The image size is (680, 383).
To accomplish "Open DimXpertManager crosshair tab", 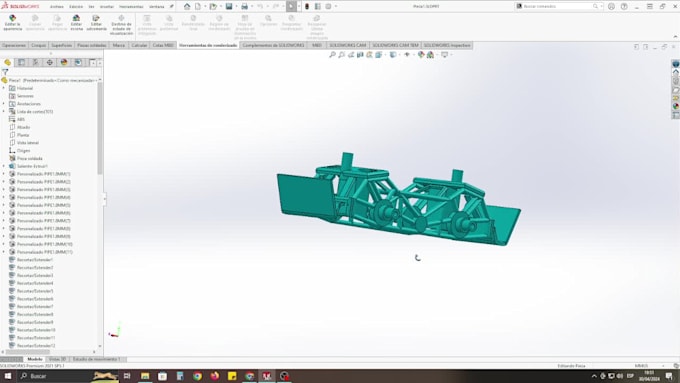I will [50, 62].
